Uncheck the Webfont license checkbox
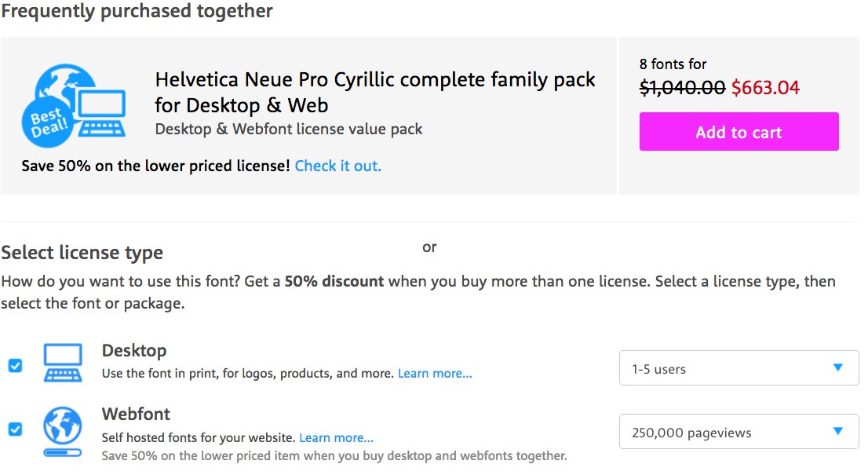 [x=16, y=429]
